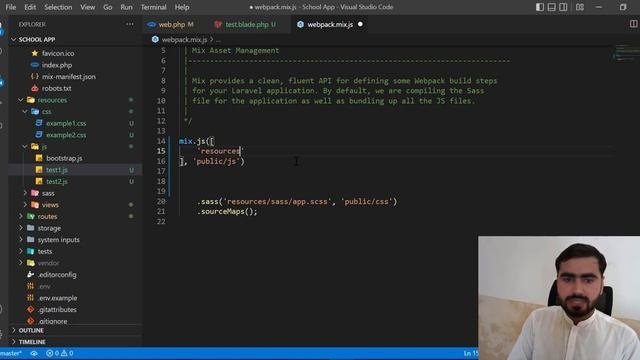
Task: Split the editor to the right
Action: 633,24
